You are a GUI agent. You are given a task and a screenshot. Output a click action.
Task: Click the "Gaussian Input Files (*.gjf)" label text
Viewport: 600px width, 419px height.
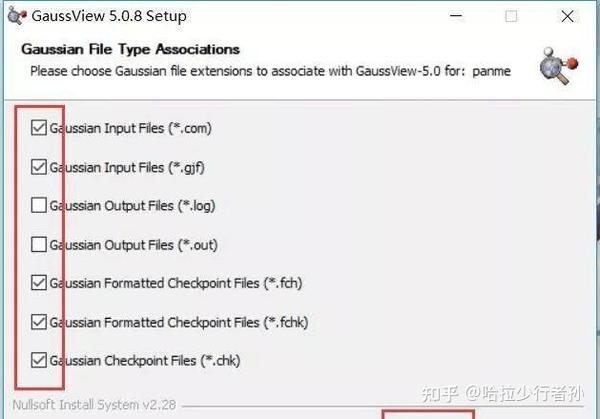coord(127,168)
